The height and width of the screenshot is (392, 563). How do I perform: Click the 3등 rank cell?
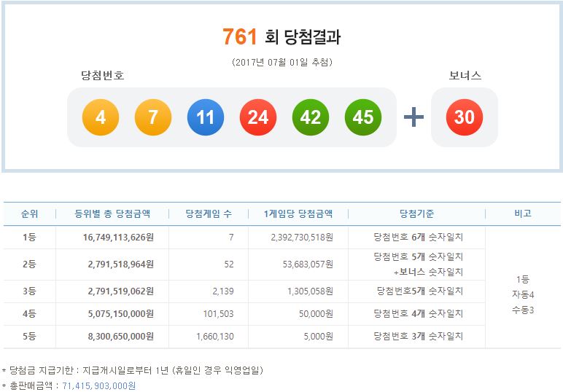coord(29,291)
